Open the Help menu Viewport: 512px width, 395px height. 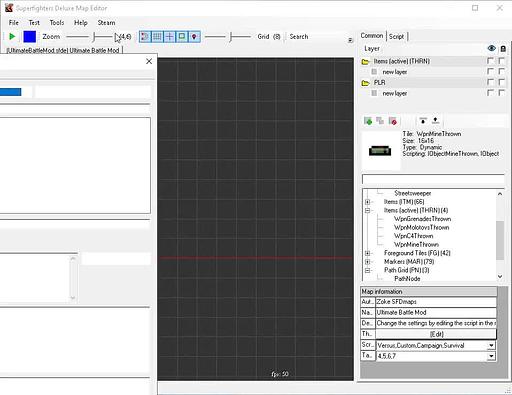tap(81, 23)
